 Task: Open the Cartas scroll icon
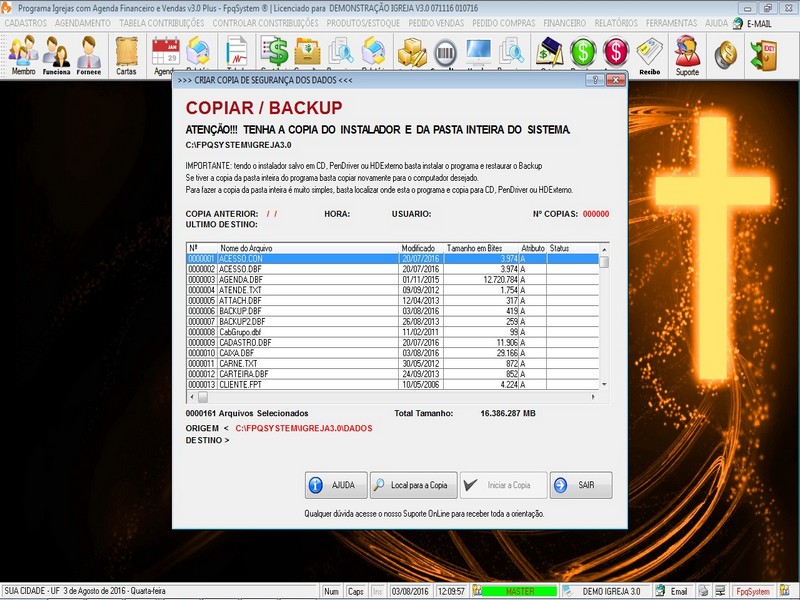click(126, 54)
